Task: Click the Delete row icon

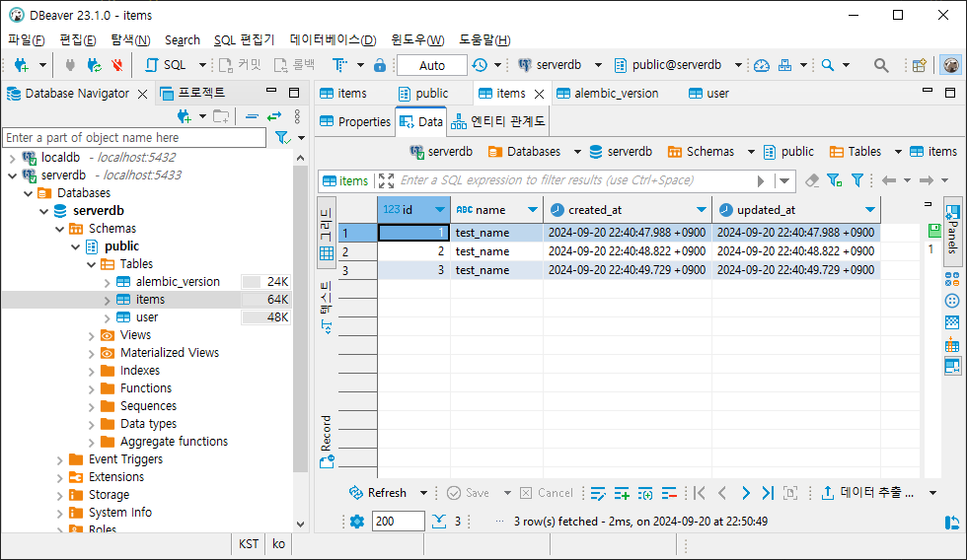Action: (x=669, y=493)
